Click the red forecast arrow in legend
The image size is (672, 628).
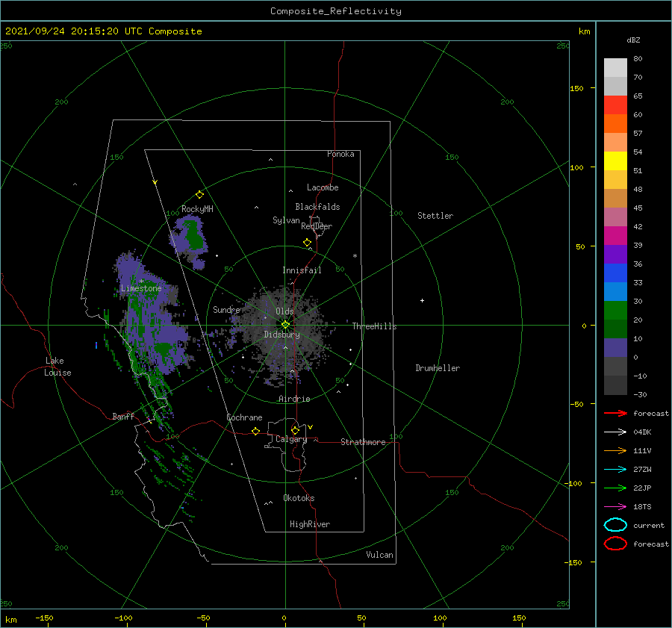pyautogui.click(x=615, y=413)
